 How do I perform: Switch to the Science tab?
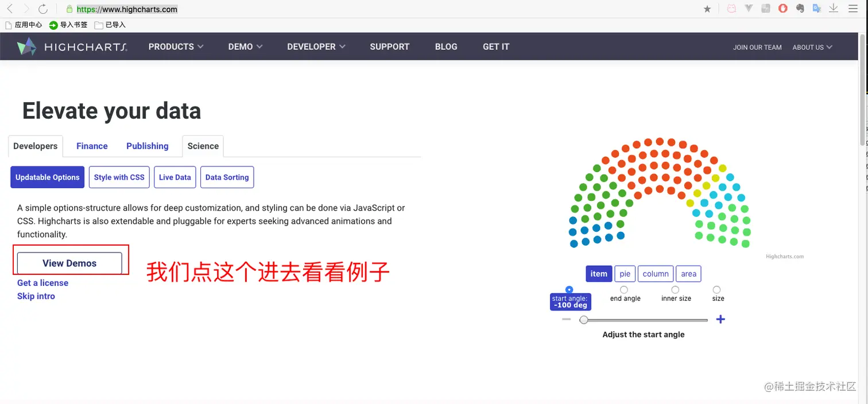[x=203, y=146]
